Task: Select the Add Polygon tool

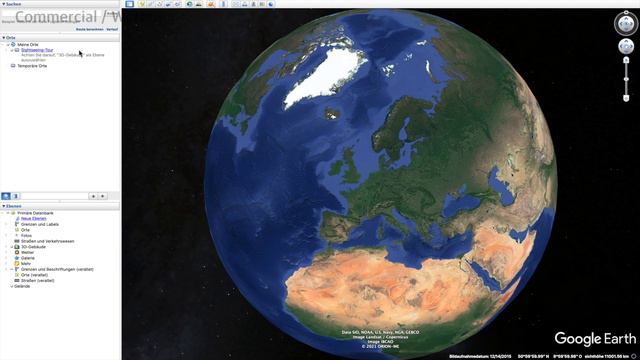Action: click(x=150, y=4)
